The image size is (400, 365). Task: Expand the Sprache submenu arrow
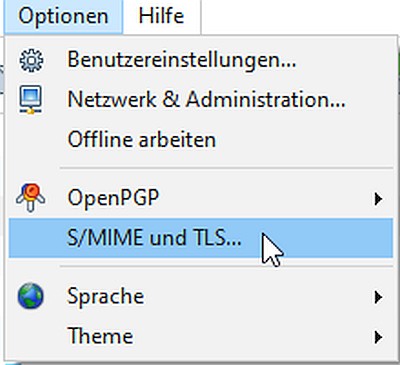(x=378, y=297)
